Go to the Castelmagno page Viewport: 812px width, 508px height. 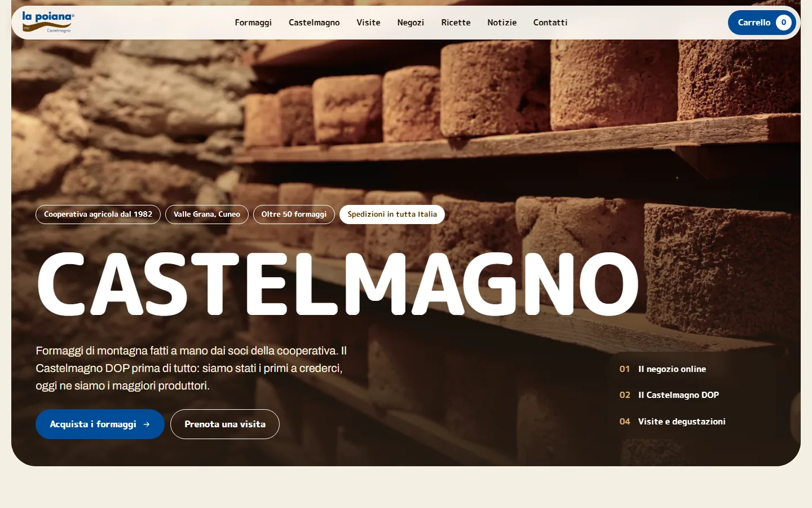[x=314, y=23]
